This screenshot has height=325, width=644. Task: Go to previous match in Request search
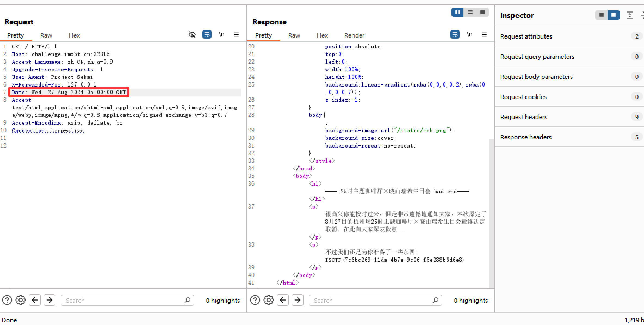click(35, 300)
